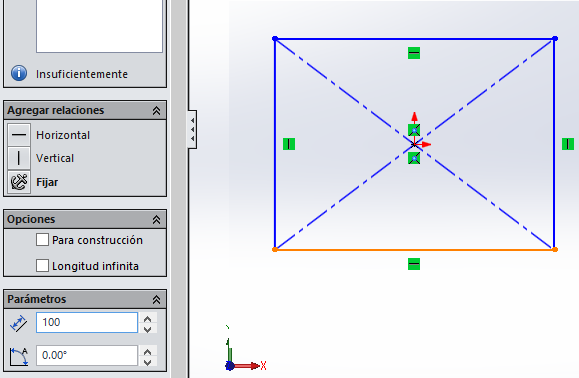Click the top-right rectangle corner point
Viewport: 579px width, 378px height.
[555, 38]
